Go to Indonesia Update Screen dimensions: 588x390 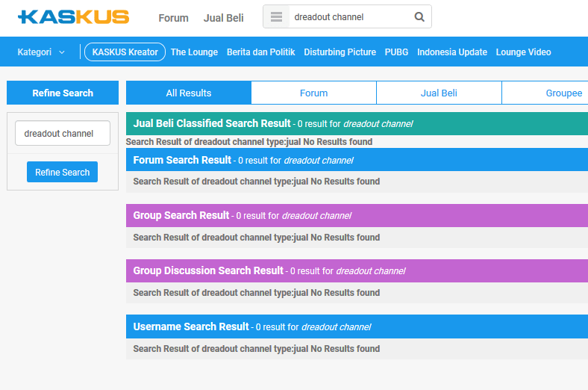pyautogui.click(x=452, y=52)
